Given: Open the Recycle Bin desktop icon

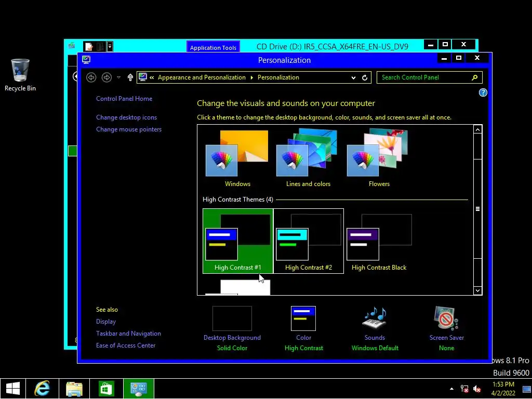Looking at the screenshot, I should tap(20, 75).
